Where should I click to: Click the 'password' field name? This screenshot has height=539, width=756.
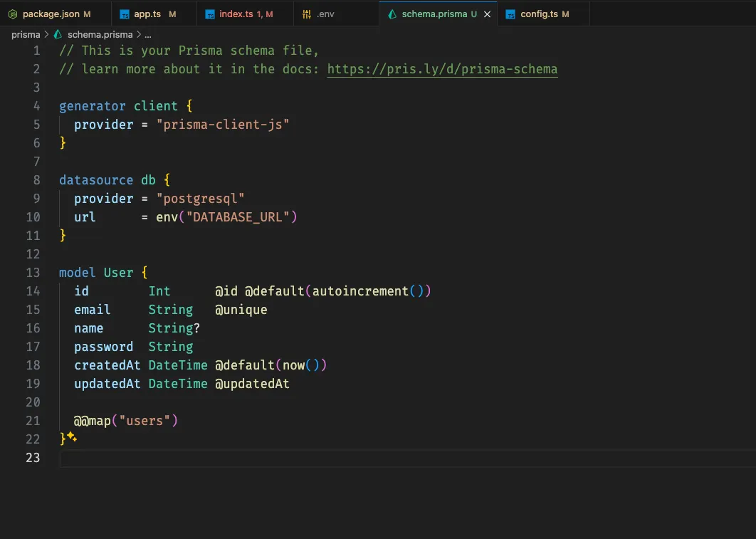[x=103, y=347]
